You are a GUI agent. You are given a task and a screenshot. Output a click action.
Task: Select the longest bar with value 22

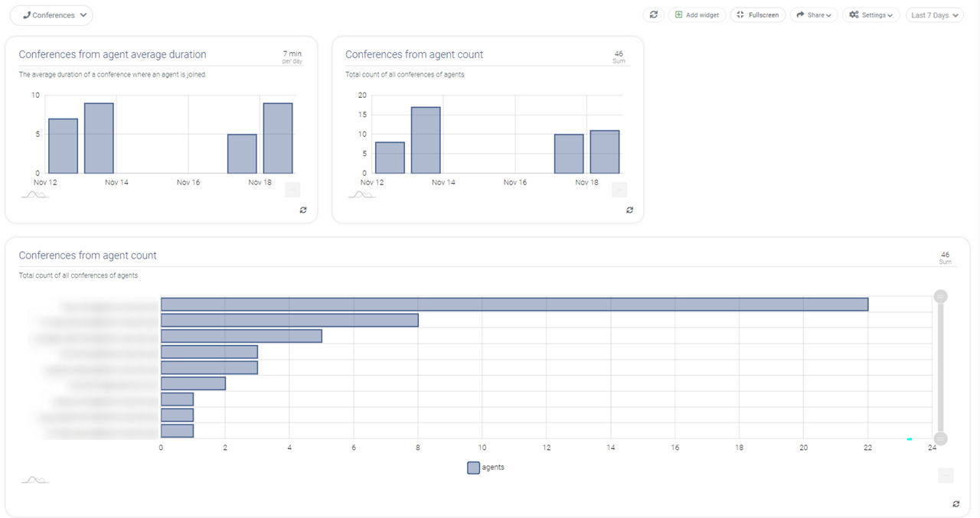tap(514, 304)
